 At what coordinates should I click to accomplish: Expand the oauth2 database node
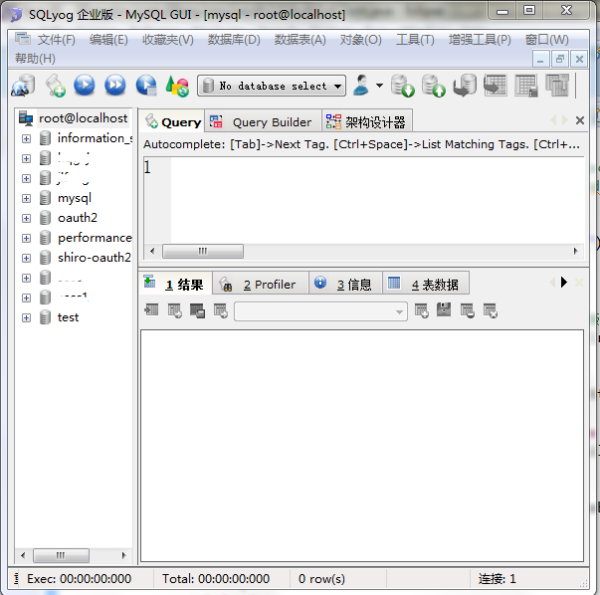pyautogui.click(x=26, y=218)
